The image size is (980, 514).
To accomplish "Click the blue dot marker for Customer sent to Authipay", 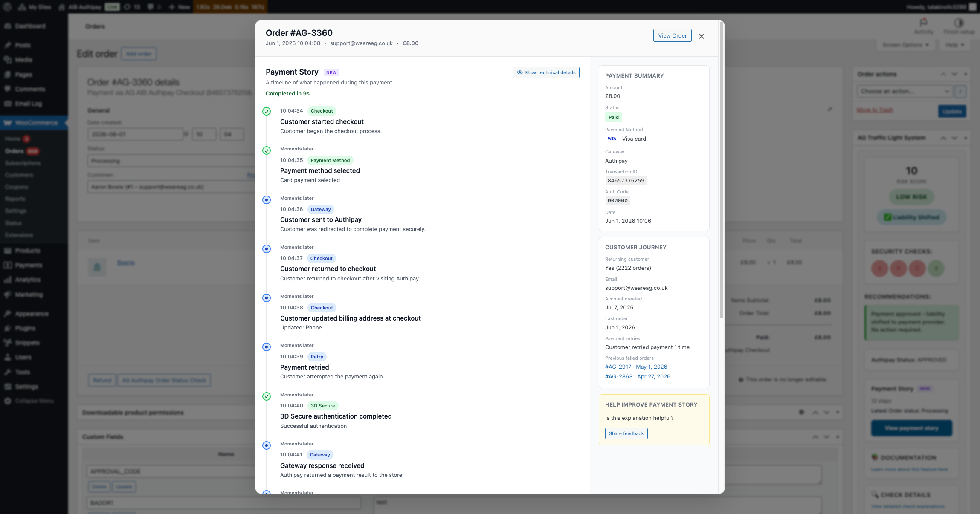I will (267, 200).
